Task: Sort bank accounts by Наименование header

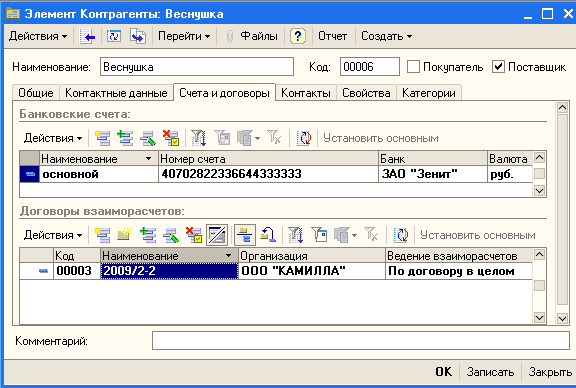Action: 98,159
